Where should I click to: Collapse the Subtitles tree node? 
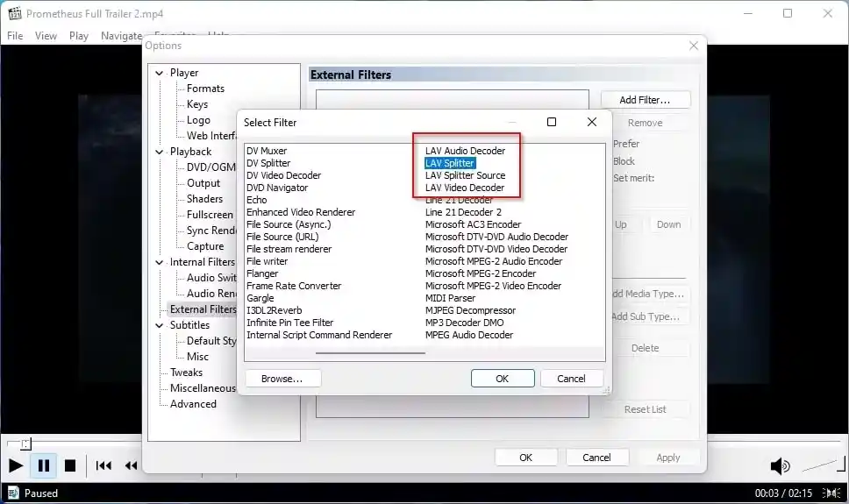pyautogui.click(x=159, y=325)
